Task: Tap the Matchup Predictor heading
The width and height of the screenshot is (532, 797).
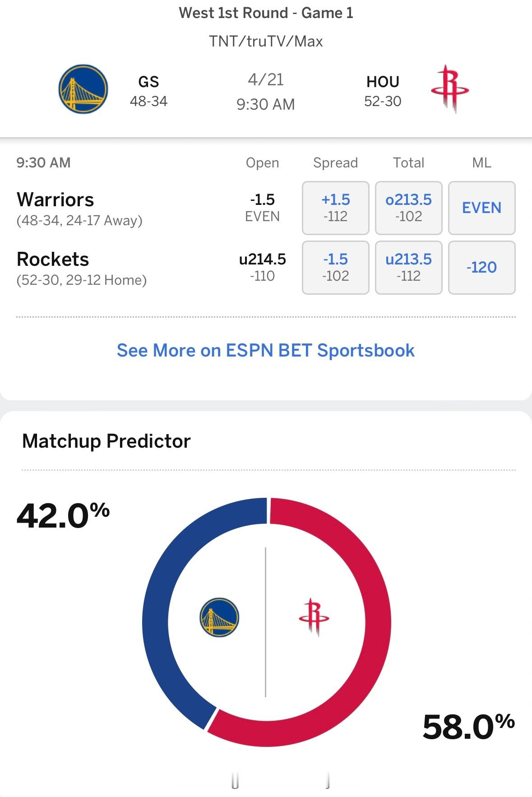Action: (x=106, y=441)
